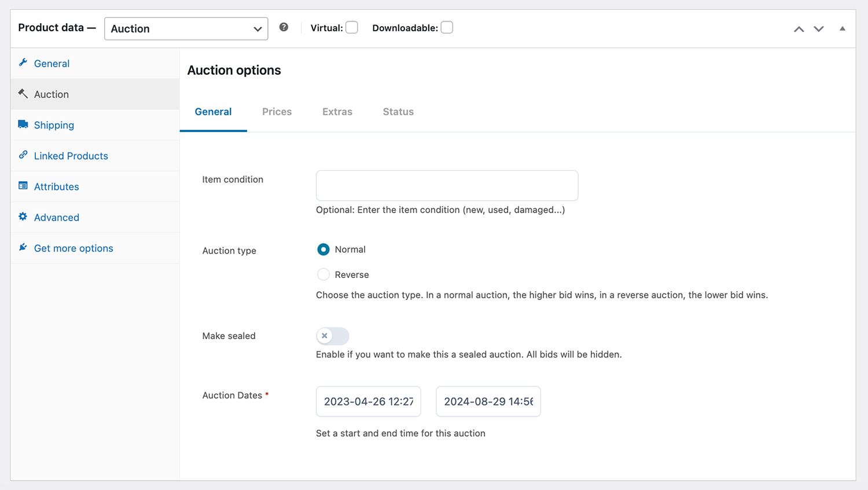Screen dimensions: 868x490
Task: Click the gear icon beside Advanced
Action: (23, 217)
